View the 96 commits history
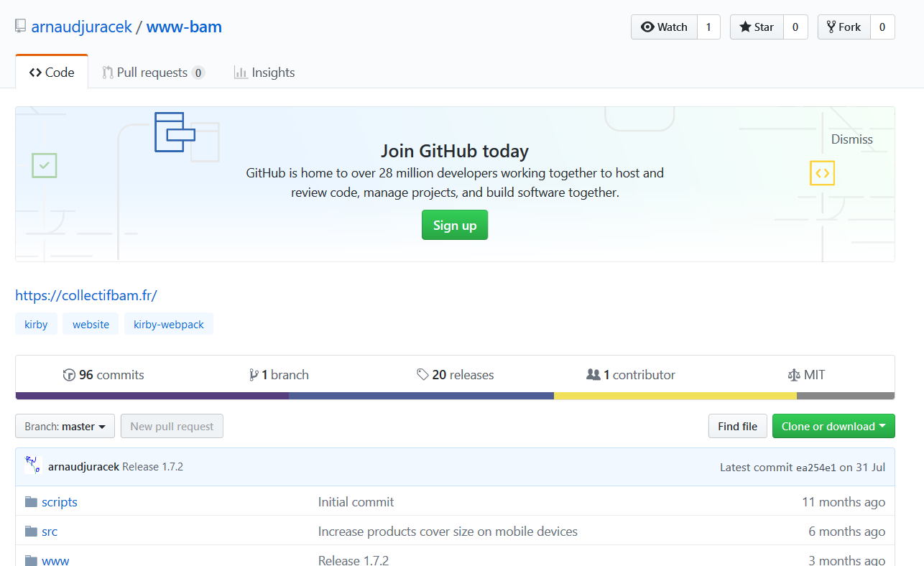Image resolution: width=924 pixels, height=566 pixels. pyautogui.click(x=103, y=375)
